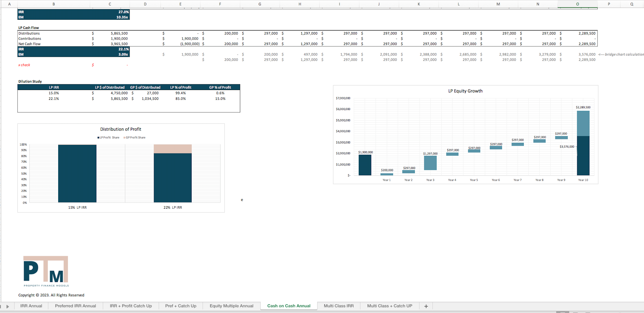The height and width of the screenshot is (313, 644).
Task: Click the add new worksheet plus button
Action: point(426,306)
